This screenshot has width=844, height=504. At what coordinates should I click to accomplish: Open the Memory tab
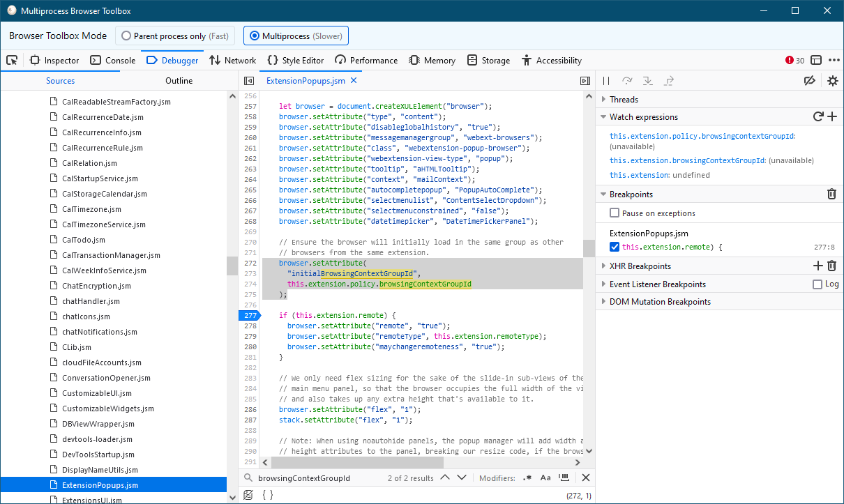coord(432,61)
